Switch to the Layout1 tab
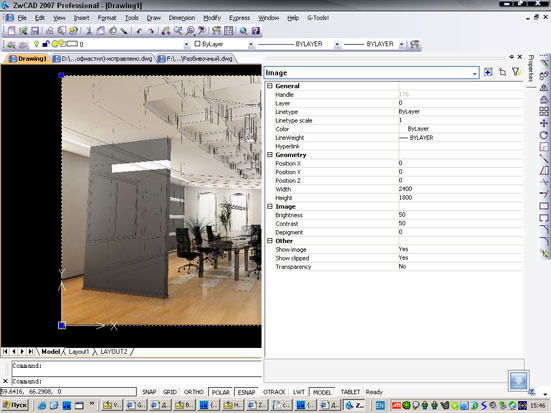Image resolution: width=551 pixels, height=413 pixels. tap(79, 351)
